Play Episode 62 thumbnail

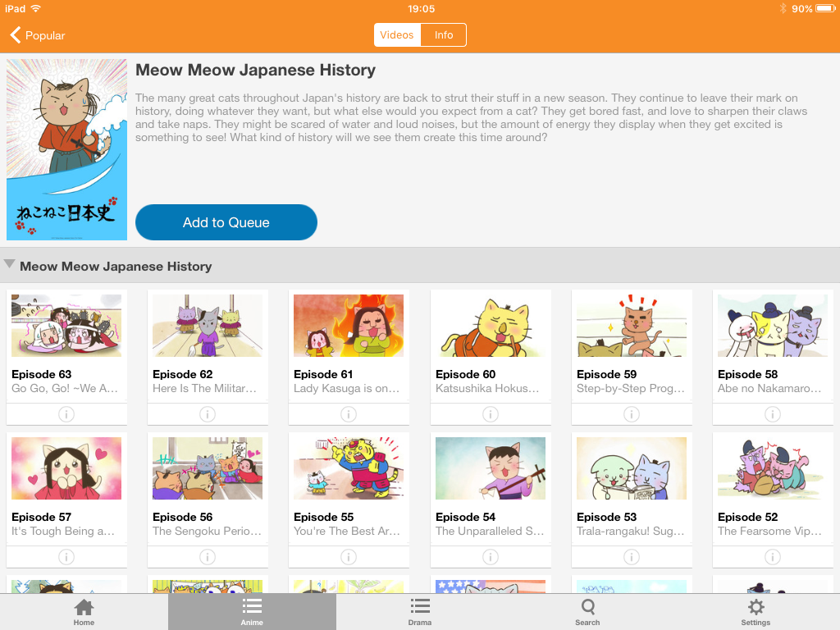208,325
